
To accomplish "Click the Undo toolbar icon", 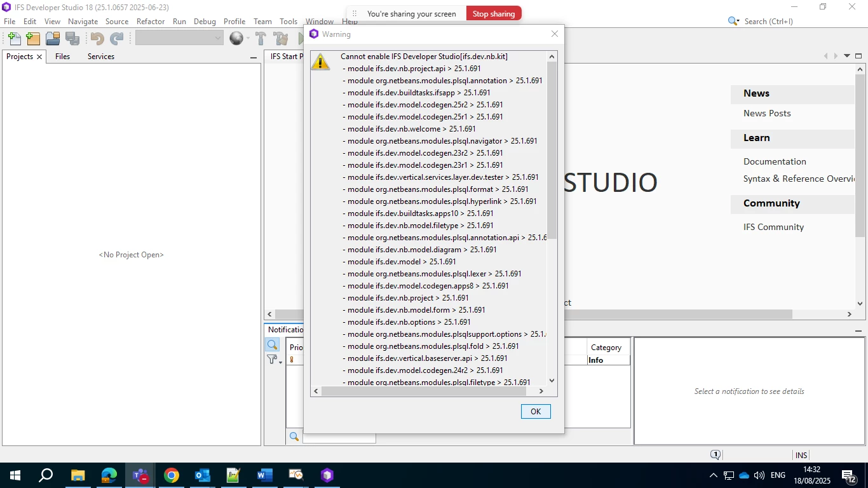I will coord(97,39).
